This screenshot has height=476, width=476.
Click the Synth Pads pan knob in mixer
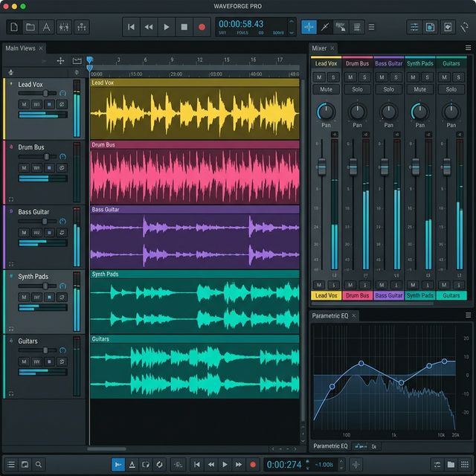tap(419, 112)
